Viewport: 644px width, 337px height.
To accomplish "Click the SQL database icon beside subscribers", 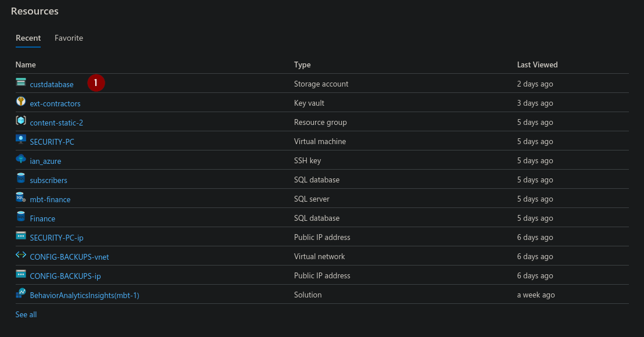I will coord(21,180).
